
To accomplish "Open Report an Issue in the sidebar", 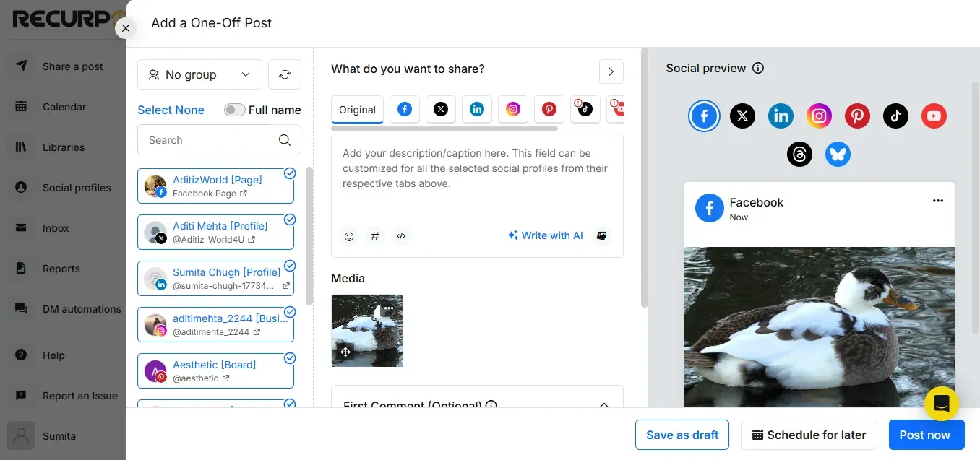I will [63, 396].
